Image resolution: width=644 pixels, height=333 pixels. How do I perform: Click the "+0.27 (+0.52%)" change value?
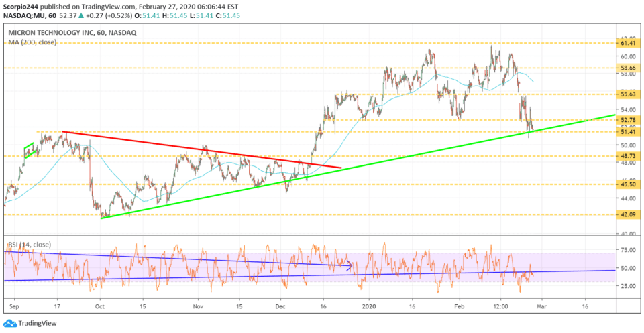109,16
